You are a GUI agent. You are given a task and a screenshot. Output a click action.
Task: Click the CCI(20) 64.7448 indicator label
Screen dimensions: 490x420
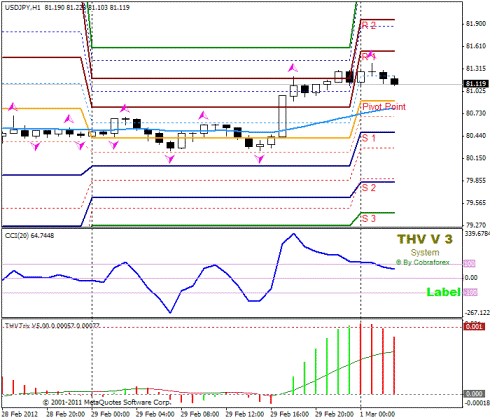pyautogui.click(x=29, y=236)
